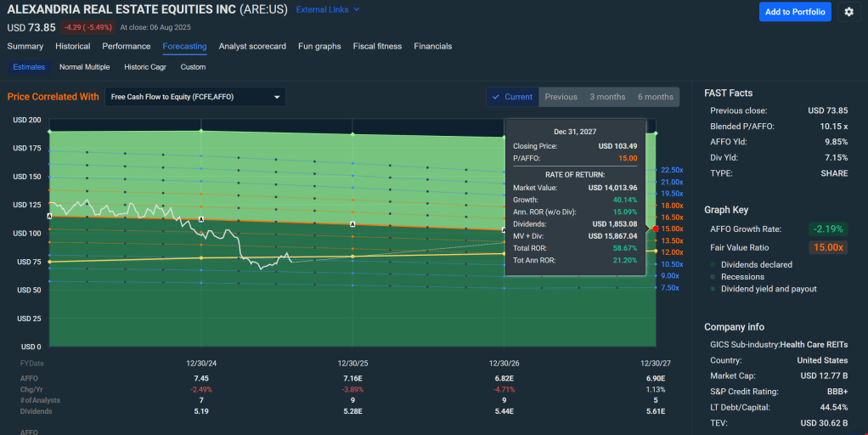Select the 6 months estimates view
The image size is (868, 435).
point(655,97)
